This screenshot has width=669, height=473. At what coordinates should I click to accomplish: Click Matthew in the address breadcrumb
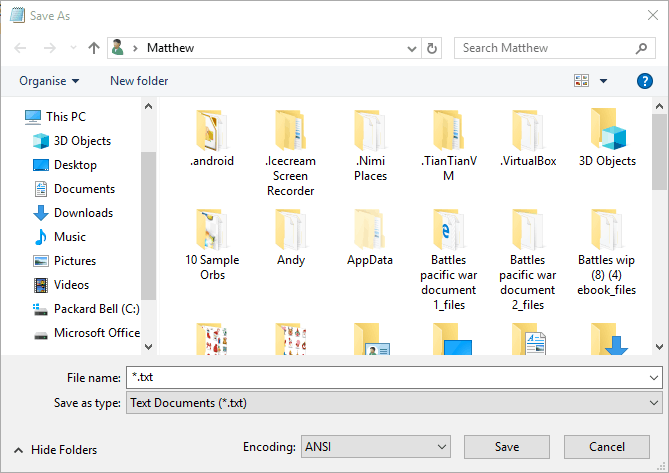(x=170, y=48)
